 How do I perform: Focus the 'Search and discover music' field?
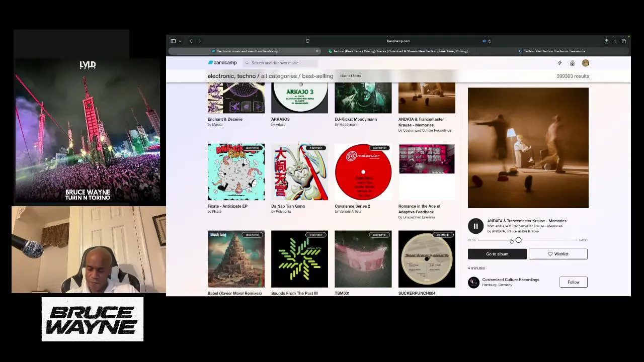coord(279,63)
